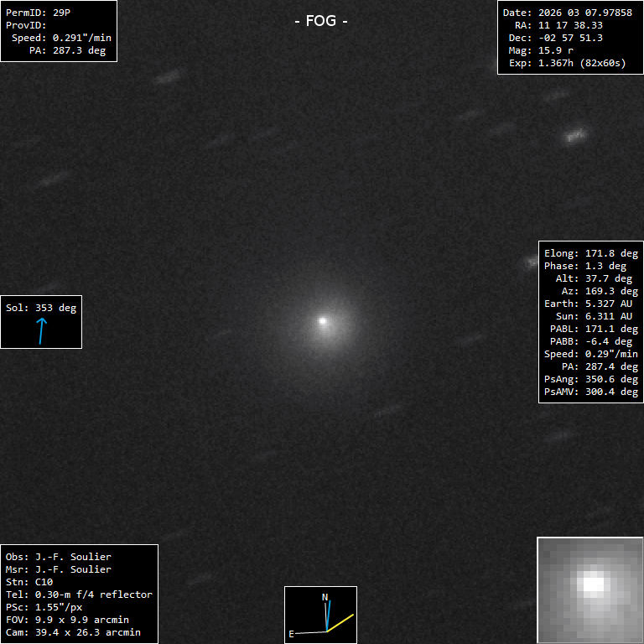Click the Elong: 171.8 deg line
Viewport: 644px width, 644px height.
[590, 253]
